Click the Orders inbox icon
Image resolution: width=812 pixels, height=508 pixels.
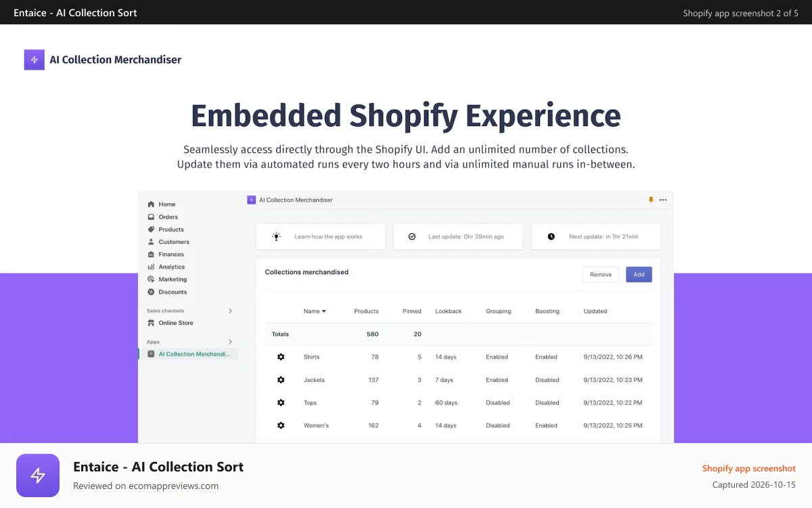(x=151, y=217)
